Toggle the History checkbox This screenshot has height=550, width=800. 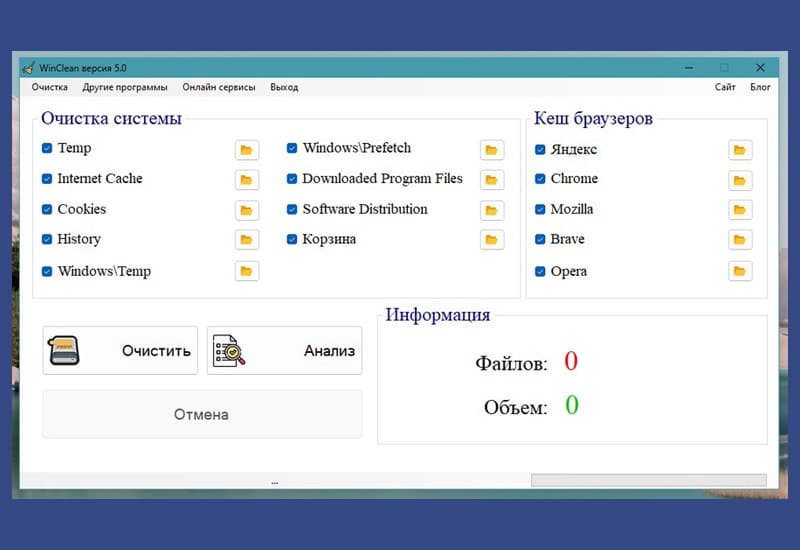point(47,239)
